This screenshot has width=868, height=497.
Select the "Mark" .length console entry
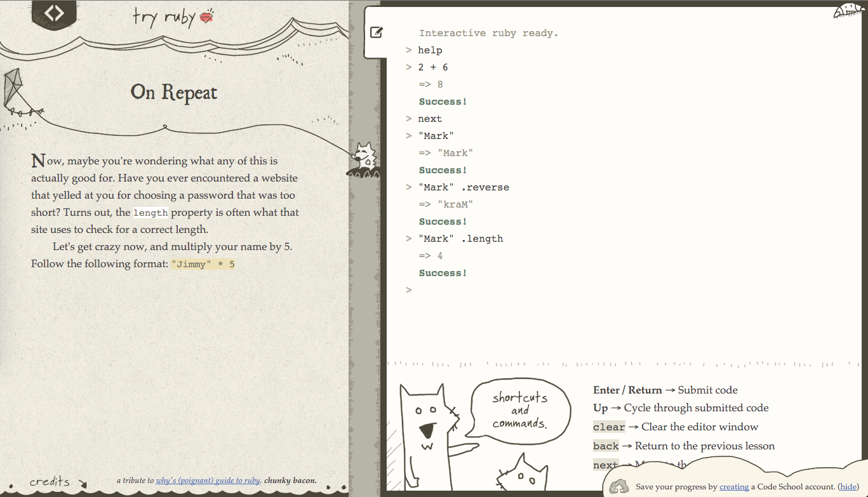tap(460, 239)
